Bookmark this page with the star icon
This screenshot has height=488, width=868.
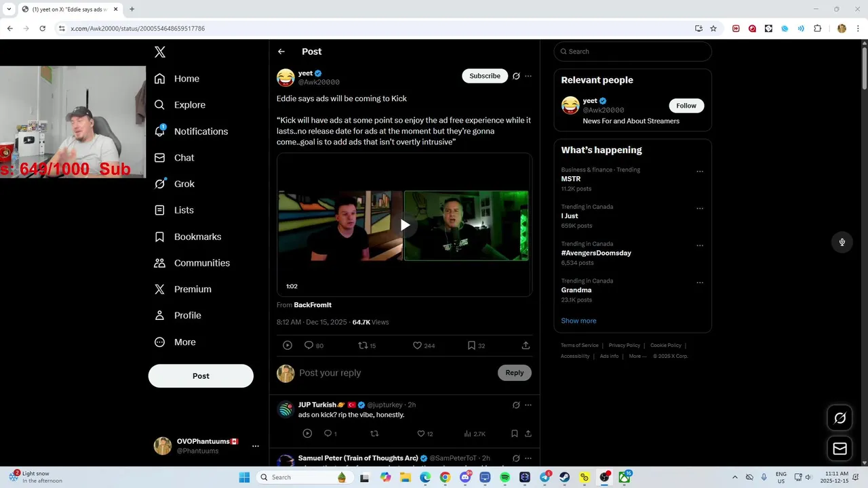click(713, 28)
